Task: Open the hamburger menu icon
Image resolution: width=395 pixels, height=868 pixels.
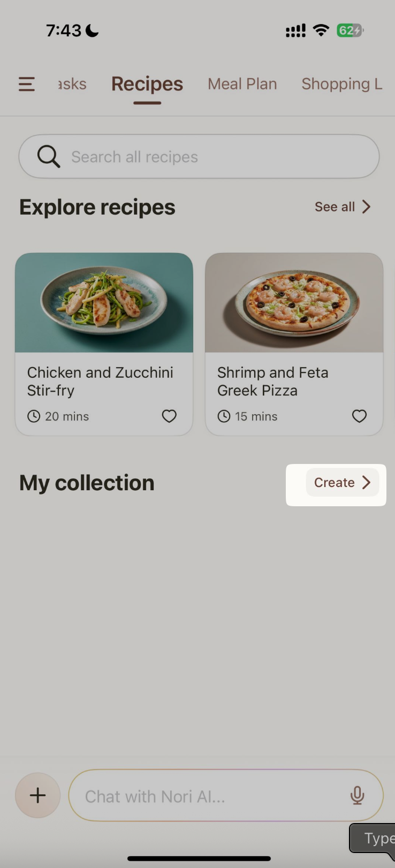Action: (x=27, y=84)
